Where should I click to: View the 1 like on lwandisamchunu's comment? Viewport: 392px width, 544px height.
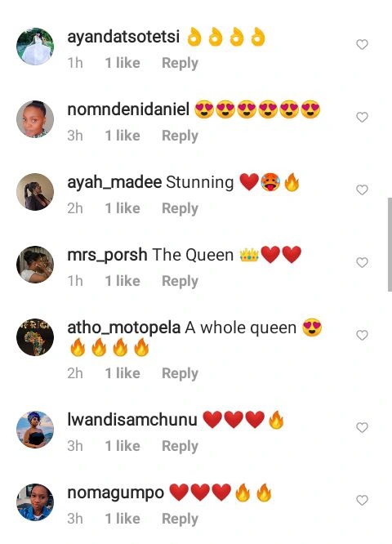tap(122, 446)
